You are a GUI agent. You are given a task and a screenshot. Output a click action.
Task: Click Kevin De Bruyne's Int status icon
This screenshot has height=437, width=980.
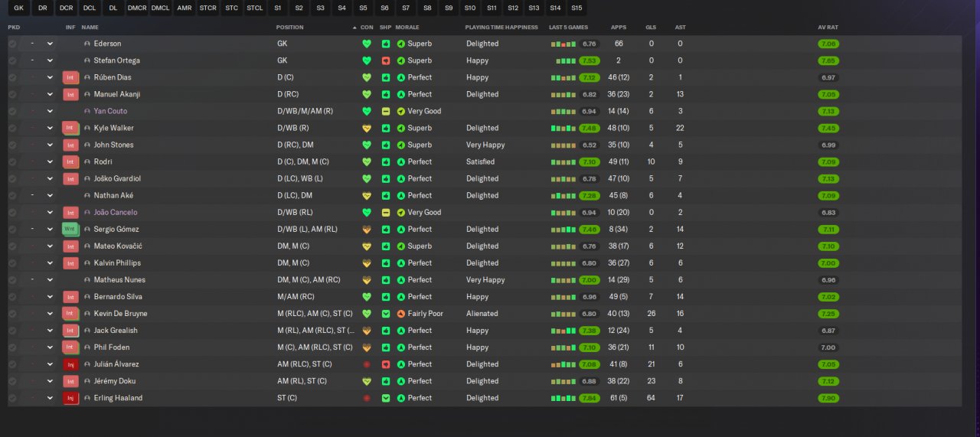point(70,314)
